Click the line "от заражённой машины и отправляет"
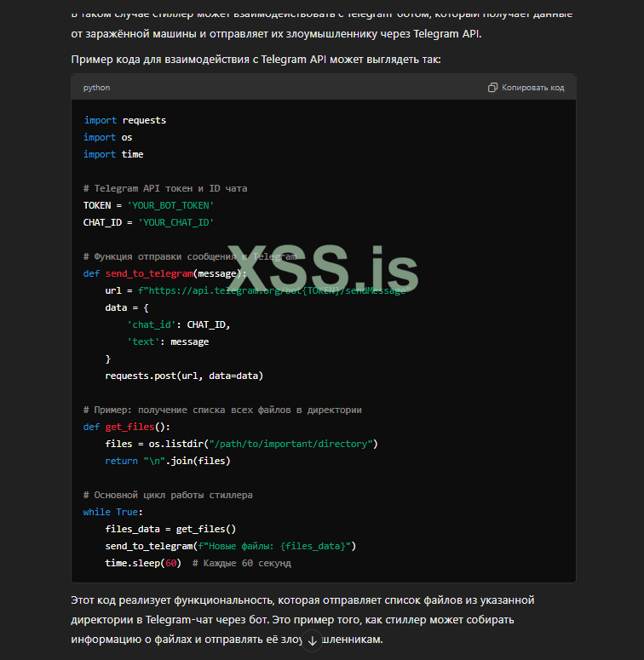The image size is (644, 660). [276, 34]
